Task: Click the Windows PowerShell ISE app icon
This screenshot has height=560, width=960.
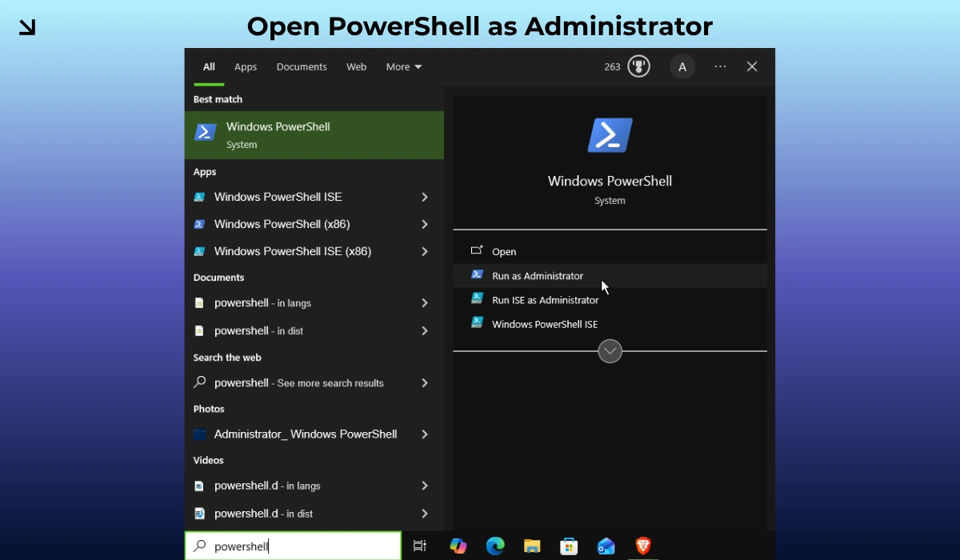Action: [x=200, y=197]
